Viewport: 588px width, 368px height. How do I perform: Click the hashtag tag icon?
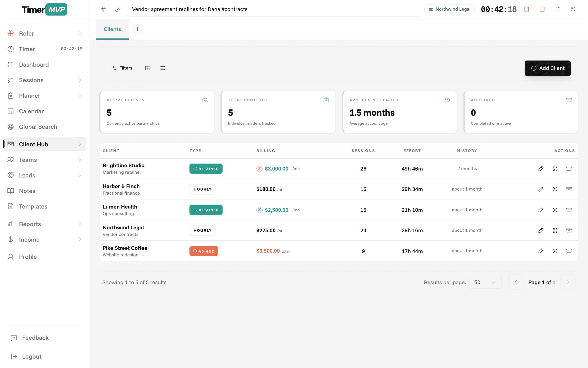pyautogui.click(x=103, y=9)
